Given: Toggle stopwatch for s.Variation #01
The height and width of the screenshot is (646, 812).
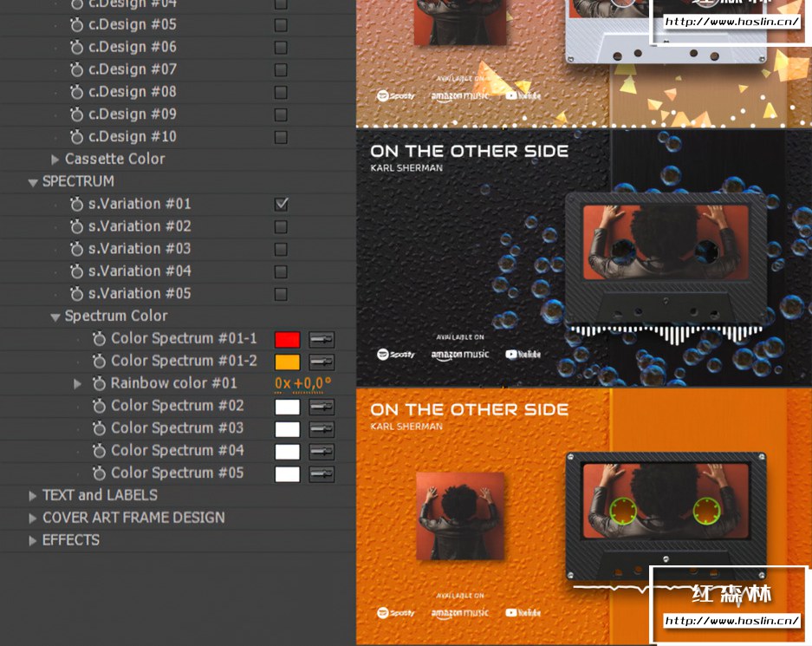Looking at the screenshot, I should click(76, 204).
